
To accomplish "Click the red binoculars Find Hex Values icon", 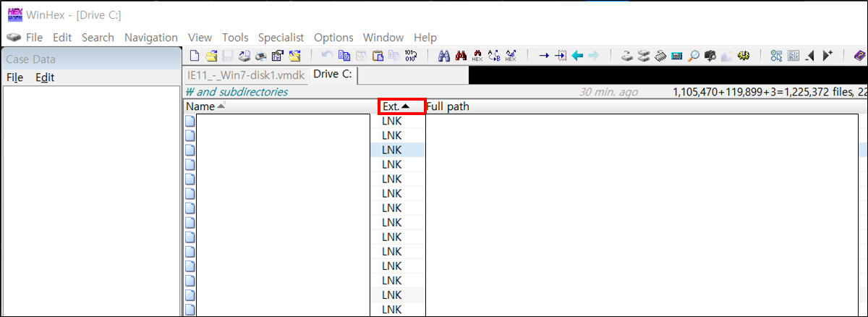I will pos(461,55).
